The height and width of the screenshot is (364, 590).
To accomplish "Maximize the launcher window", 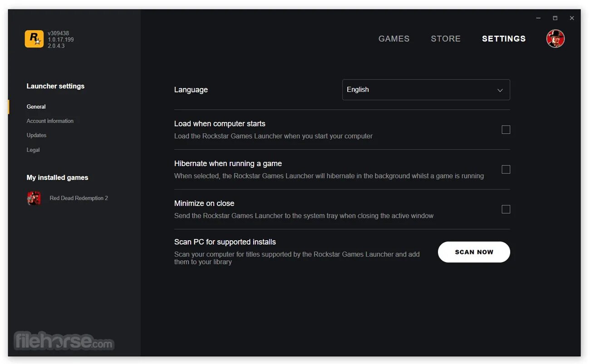I will pos(555,18).
